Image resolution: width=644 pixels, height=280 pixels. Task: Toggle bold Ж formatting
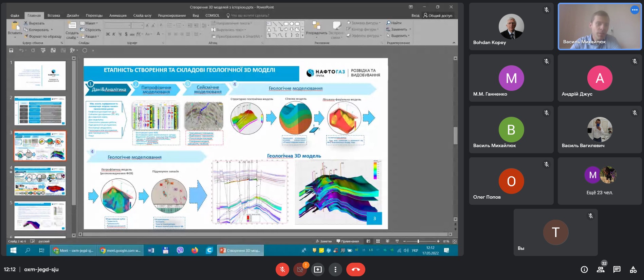(x=108, y=34)
